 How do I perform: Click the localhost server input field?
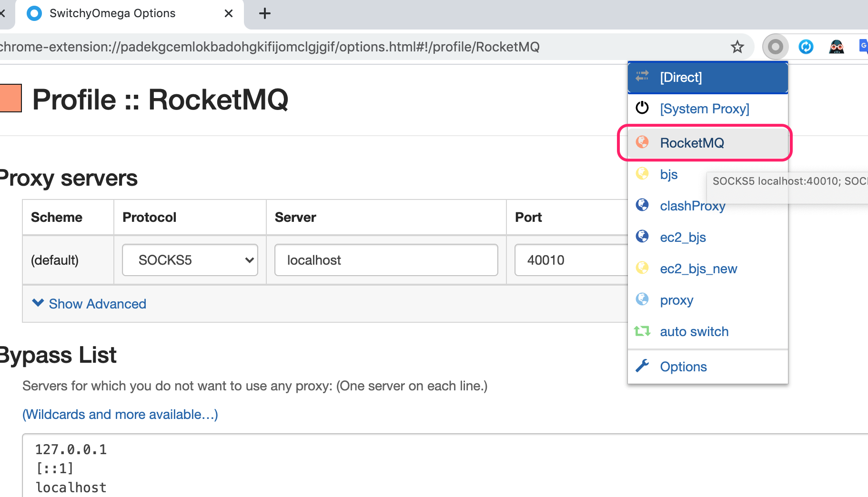click(386, 260)
